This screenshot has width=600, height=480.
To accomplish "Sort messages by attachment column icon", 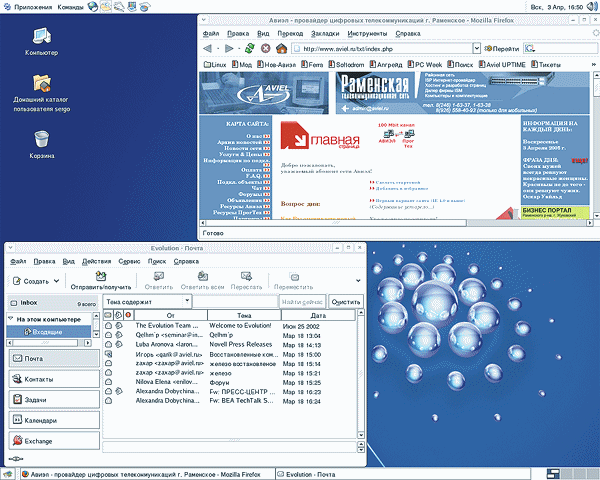I will coord(118,315).
